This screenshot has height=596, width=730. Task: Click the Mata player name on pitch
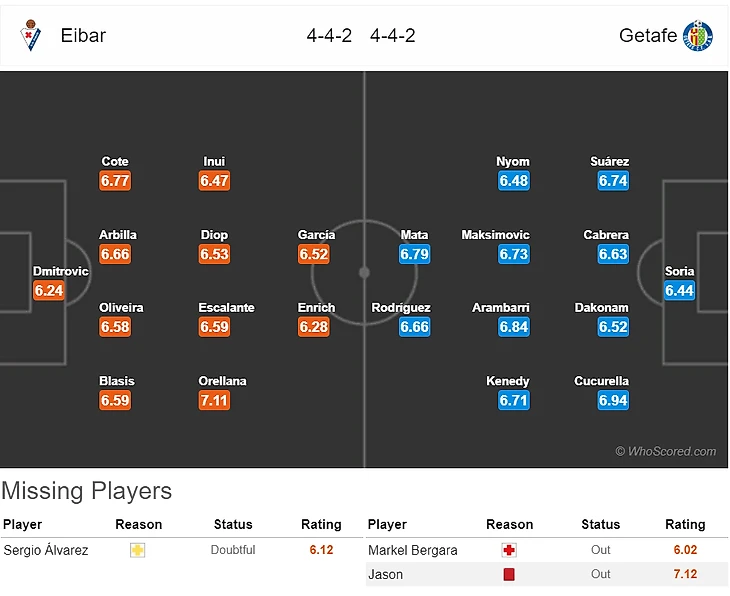coord(414,235)
